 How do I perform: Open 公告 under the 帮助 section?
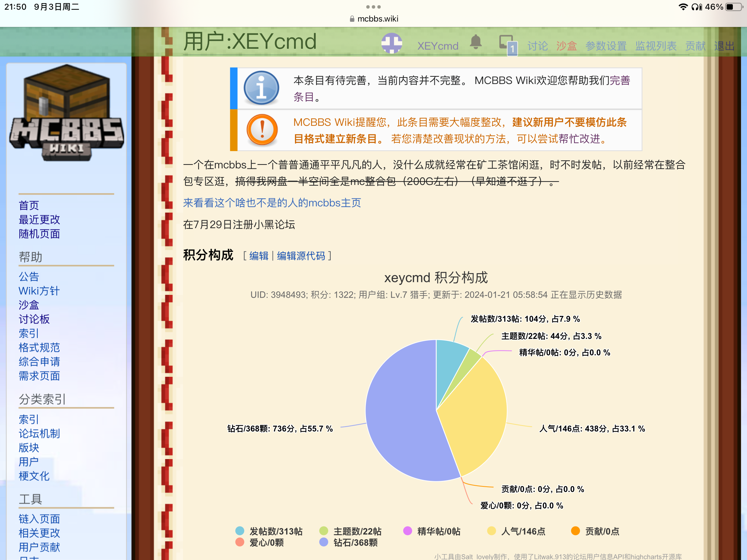coord(29,277)
